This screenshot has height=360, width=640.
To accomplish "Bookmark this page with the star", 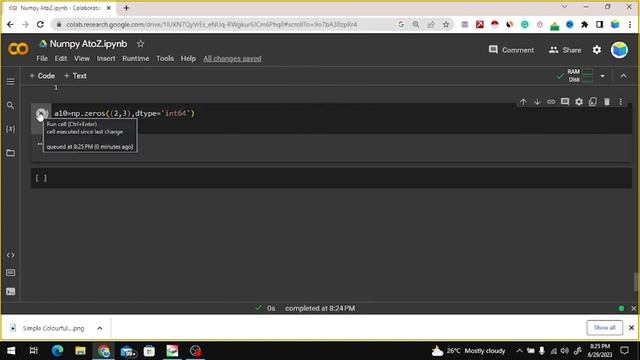I will [x=446, y=24].
